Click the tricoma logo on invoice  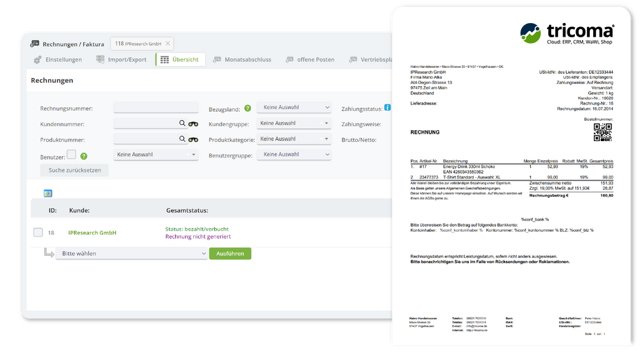click(x=567, y=33)
